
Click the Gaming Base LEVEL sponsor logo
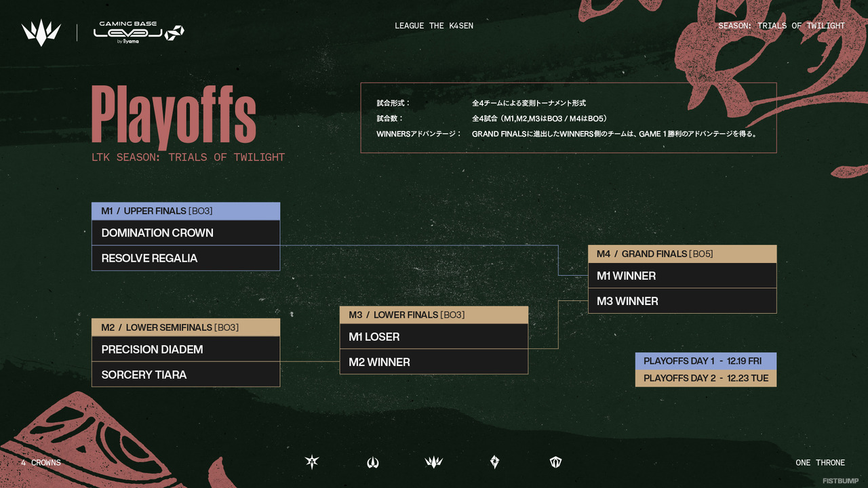tap(138, 33)
